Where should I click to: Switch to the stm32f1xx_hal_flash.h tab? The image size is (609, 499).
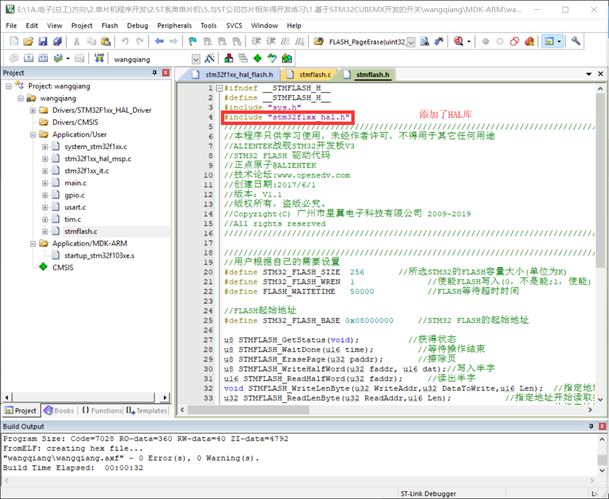click(x=238, y=74)
